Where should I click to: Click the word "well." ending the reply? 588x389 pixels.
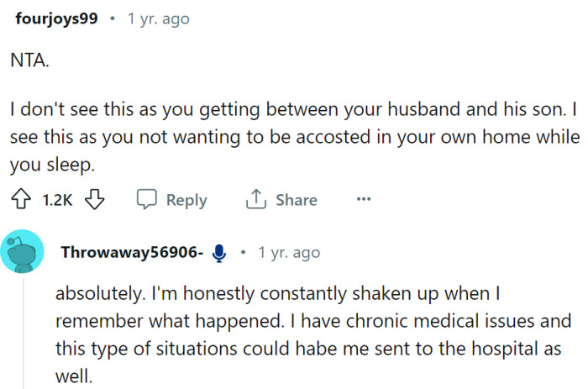[73, 375]
